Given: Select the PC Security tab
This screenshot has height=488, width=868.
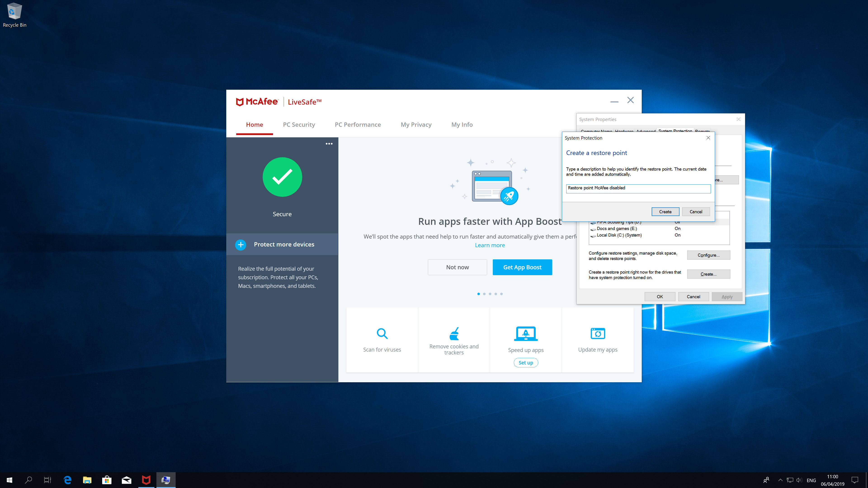Looking at the screenshot, I should point(299,124).
